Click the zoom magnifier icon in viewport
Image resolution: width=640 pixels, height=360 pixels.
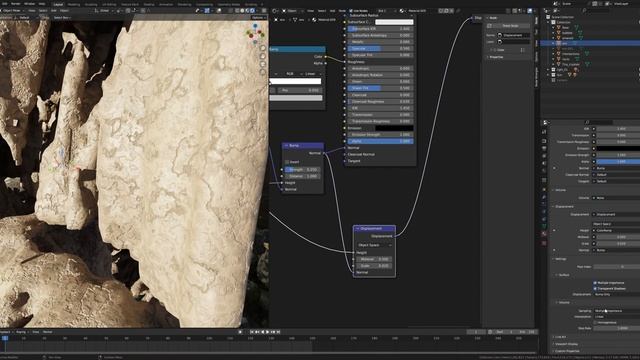point(262,48)
